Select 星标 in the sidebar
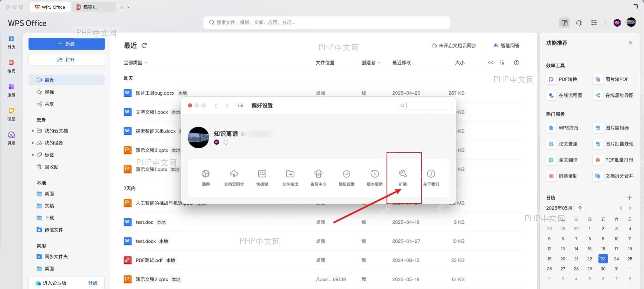This screenshot has height=289, width=644. click(66, 92)
